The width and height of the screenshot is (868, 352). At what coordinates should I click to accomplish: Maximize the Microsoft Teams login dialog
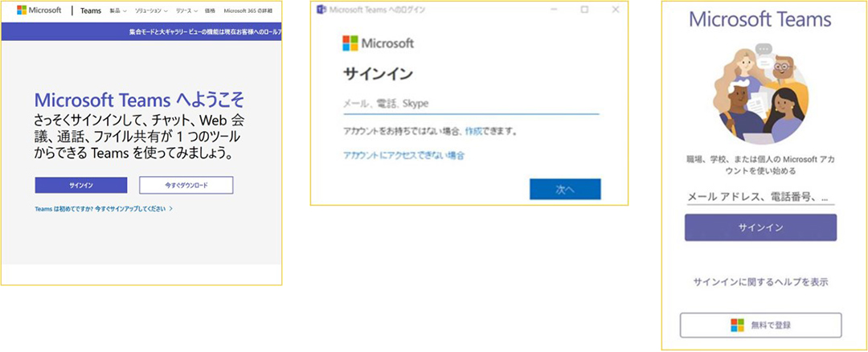point(584,10)
